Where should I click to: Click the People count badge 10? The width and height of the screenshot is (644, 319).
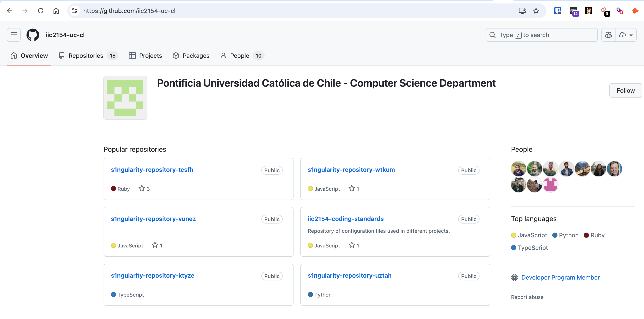(259, 56)
